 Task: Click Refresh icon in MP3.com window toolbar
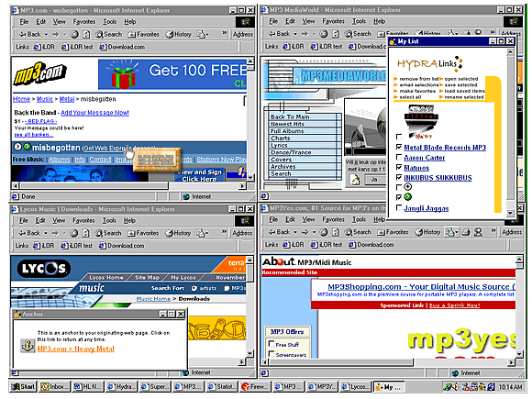tap(86, 34)
